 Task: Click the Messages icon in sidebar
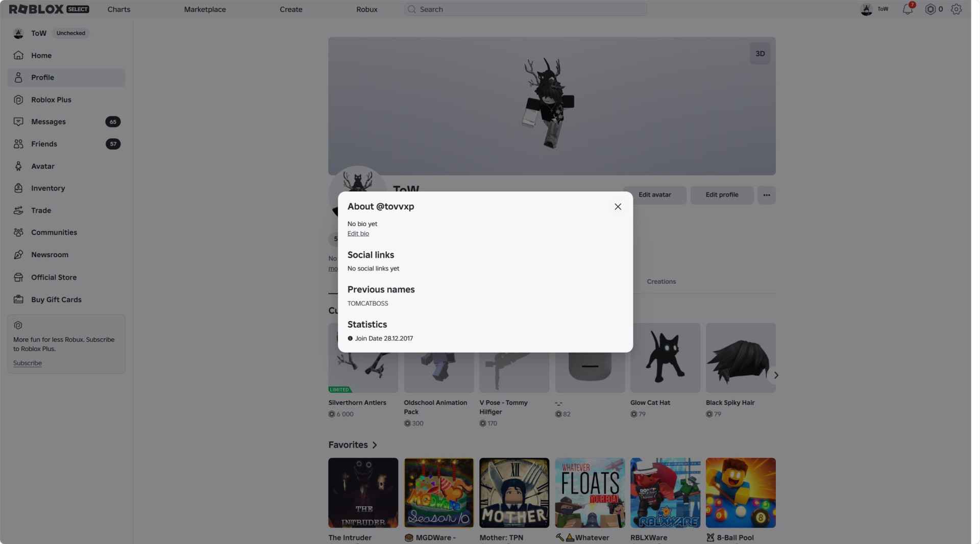click(18, 121)
